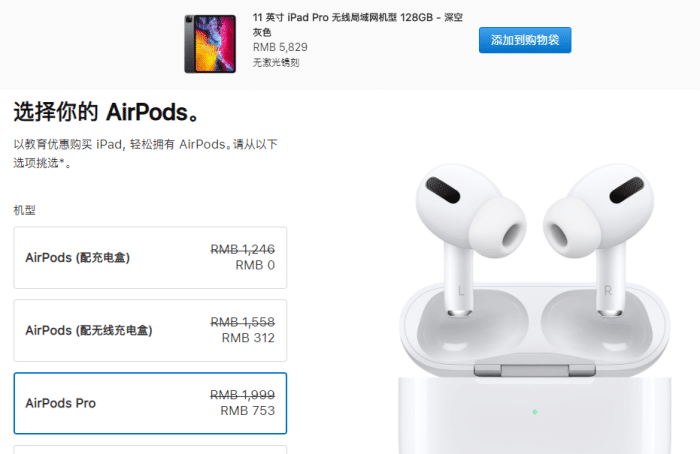Select the AirPods (配充电盒) option

coord(150,258)
